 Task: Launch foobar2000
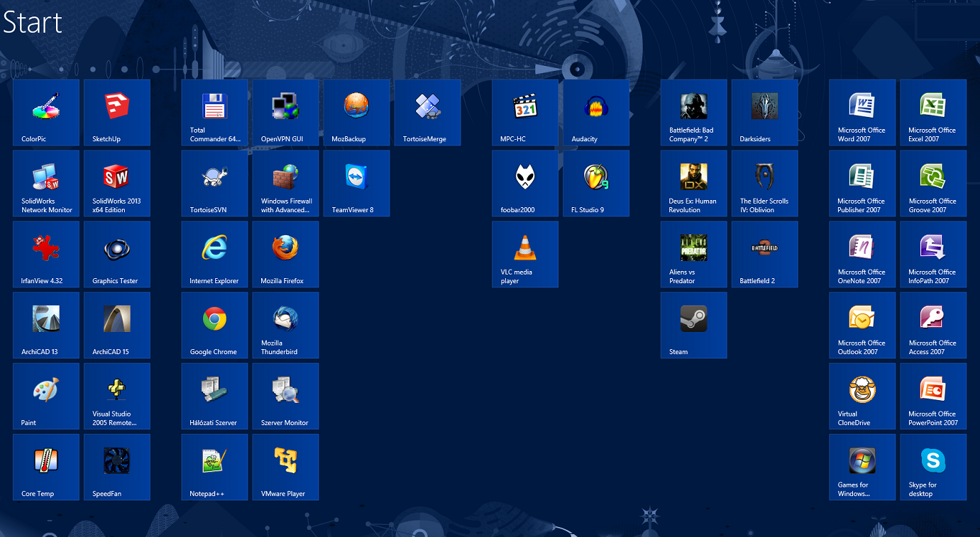[x=525, y=184]
